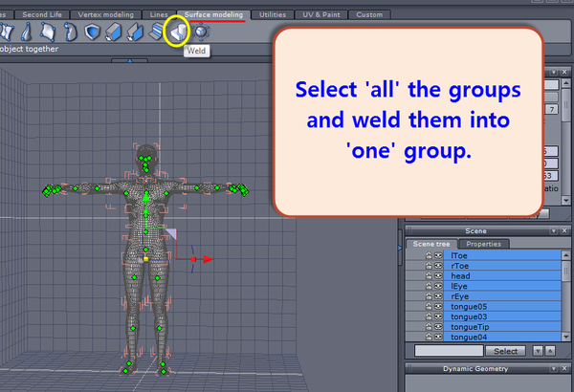Toggle the lock icon for rToe
This screenshot has width=574, height=392.
429,266
